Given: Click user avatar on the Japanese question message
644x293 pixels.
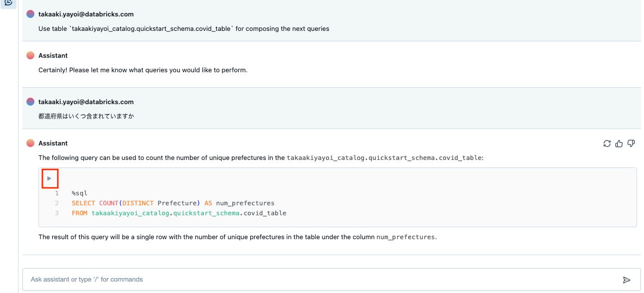Looking at the screenshot, I should point(30,102).
